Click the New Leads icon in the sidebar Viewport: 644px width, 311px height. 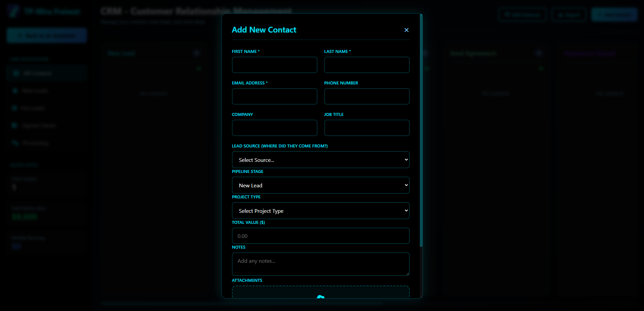16,90
